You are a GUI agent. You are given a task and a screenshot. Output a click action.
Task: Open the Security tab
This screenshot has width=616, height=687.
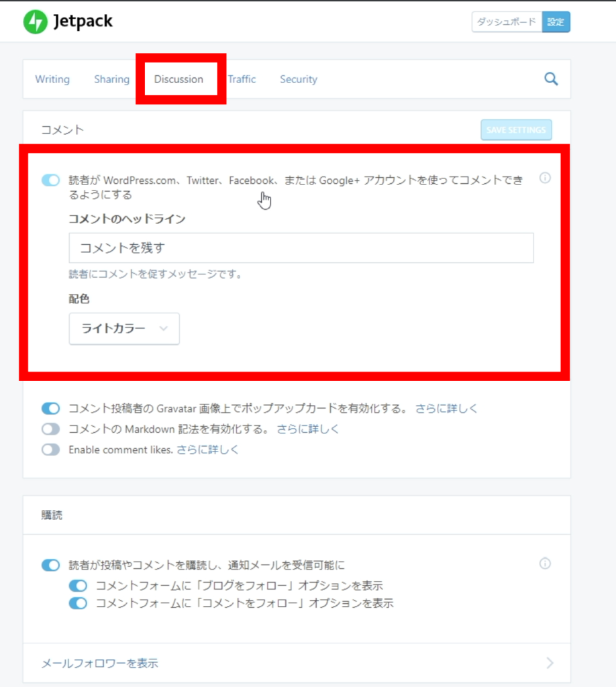click(x=299, y=79)
